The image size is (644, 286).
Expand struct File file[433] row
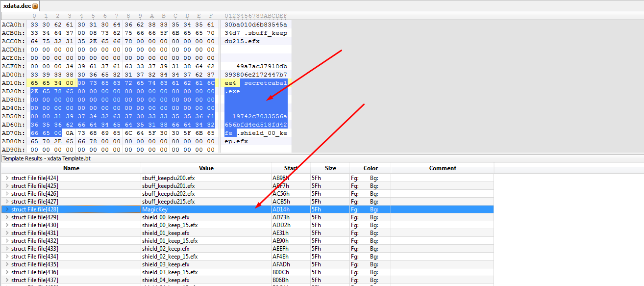pos(7,249)
